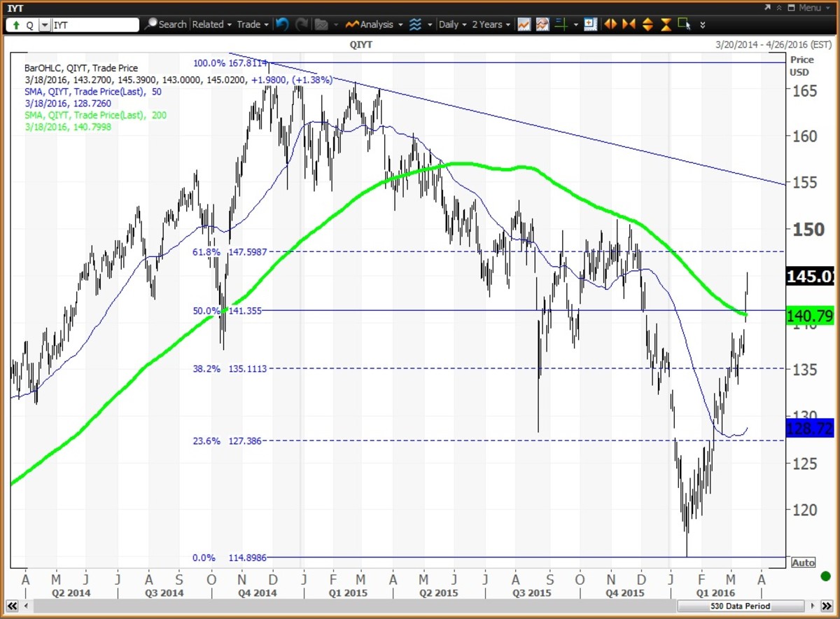Click the orange vertical expand arrows icon
Viewport: 840px width, 619px height.
tap(647, 25)
